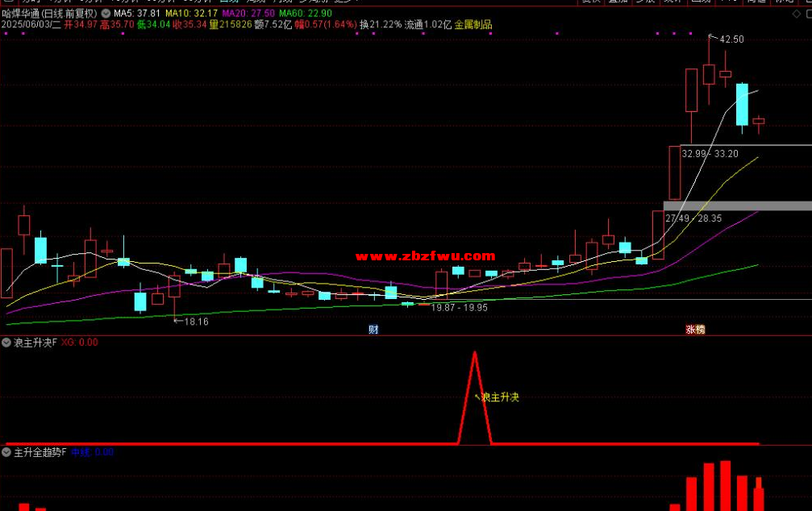Screen dimensions: 812x511
Task: Click the closing price 35.34 value
Action: click(x=195, y=24)
